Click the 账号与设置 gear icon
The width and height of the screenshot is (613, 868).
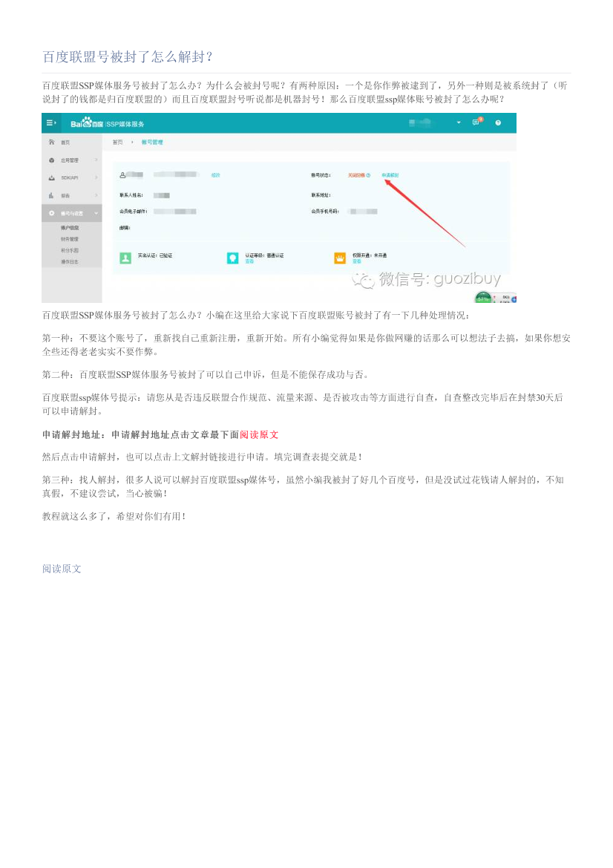click(51, 213)
